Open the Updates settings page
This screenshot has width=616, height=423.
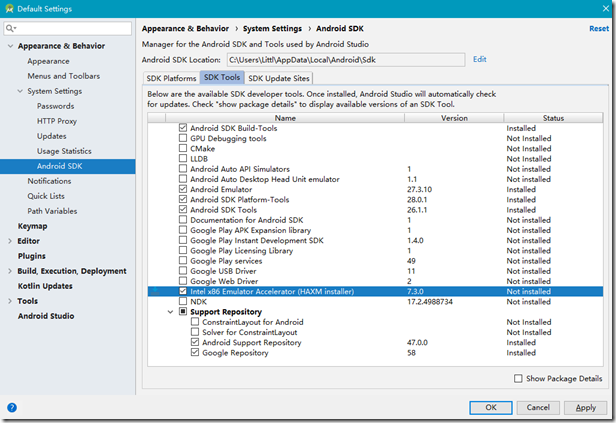tap(51, 136)
